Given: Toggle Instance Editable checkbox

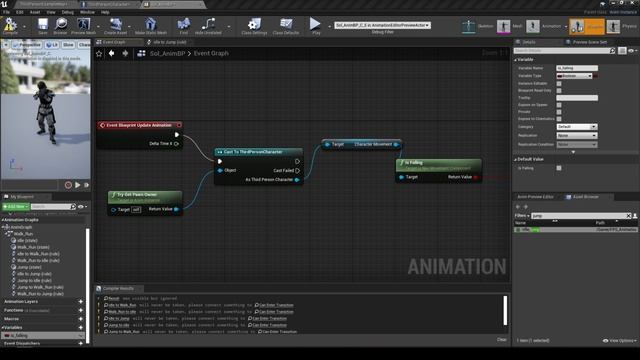Looking at the screenshot, I should click(559, 83).
